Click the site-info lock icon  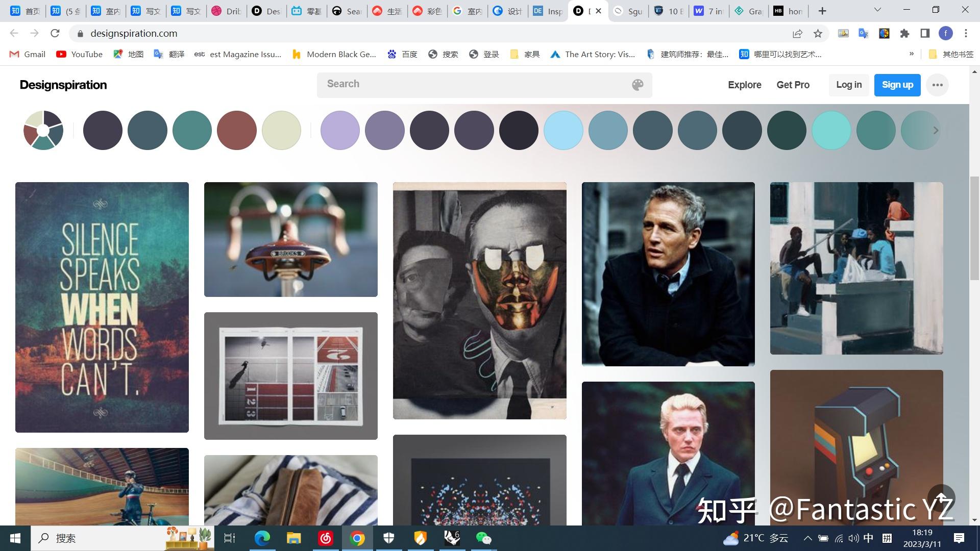(x=80, y=34)
